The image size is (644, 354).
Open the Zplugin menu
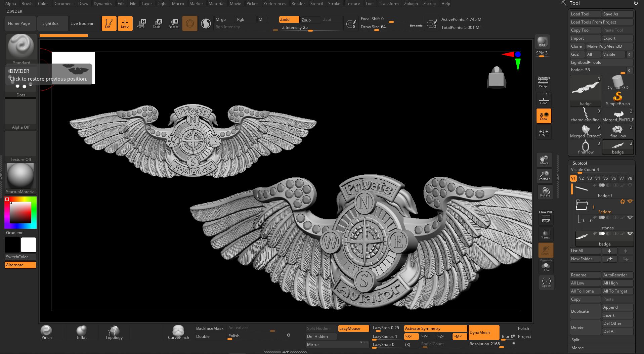[x=411, y=3]
